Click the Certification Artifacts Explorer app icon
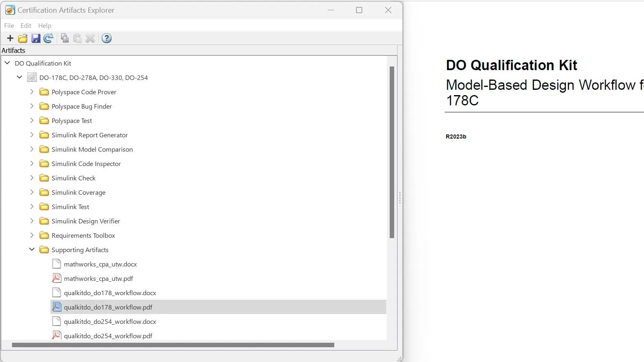 click(10, 10)
